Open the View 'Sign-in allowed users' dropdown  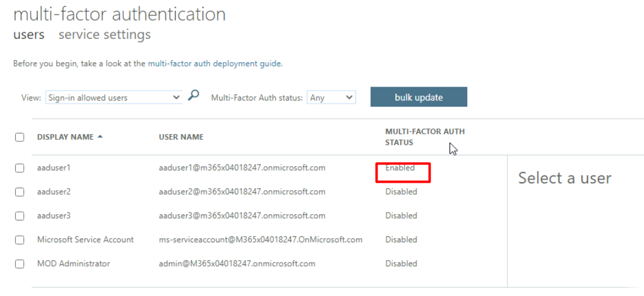click(x=114, y=97)
